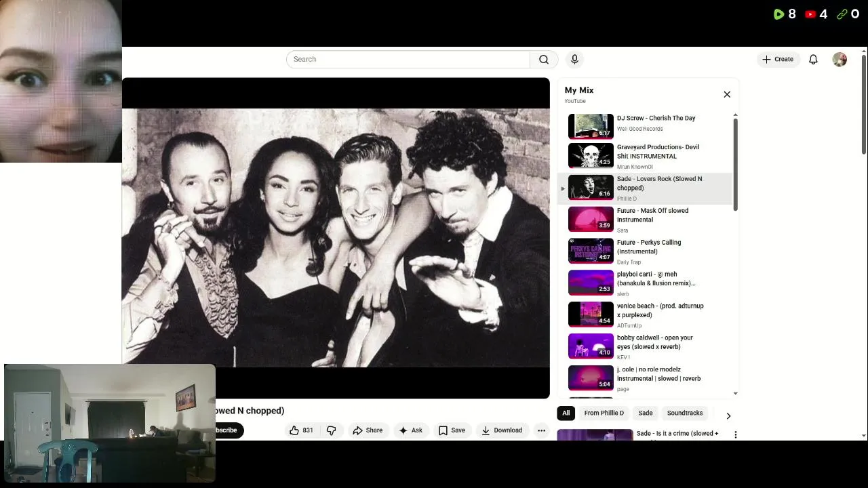Select the From Phillie D chip
Screen dimensions: 868x488
point(604,413)
